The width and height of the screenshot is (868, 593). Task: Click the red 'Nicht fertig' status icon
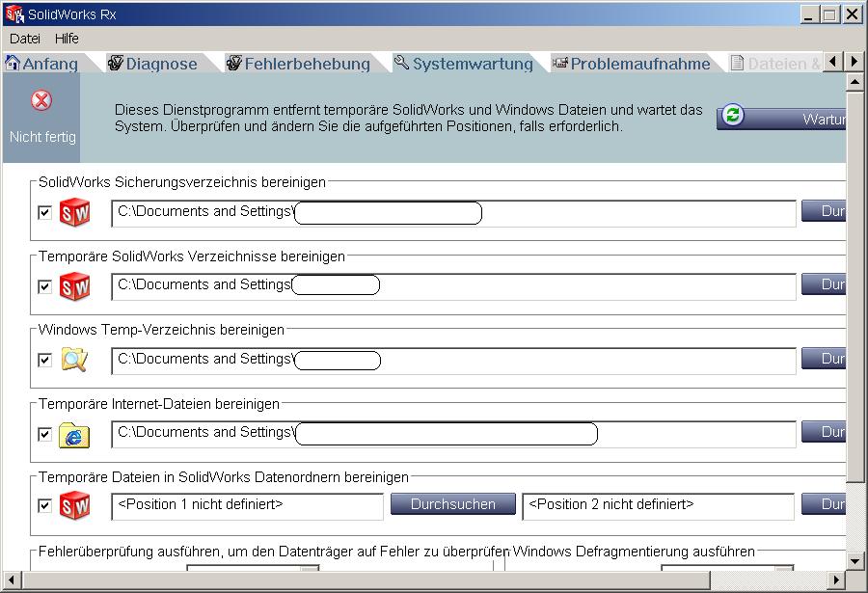pos(41,100)
